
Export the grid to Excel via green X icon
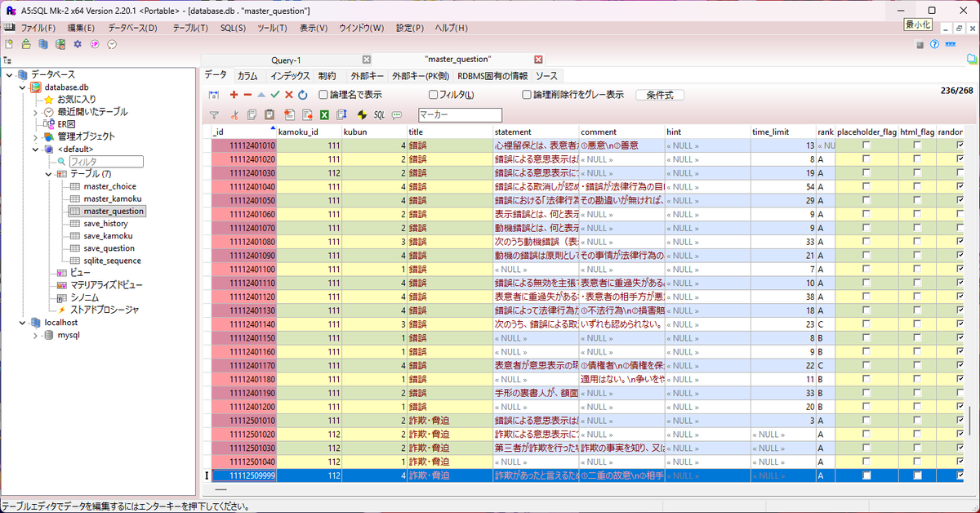[324, 114]
